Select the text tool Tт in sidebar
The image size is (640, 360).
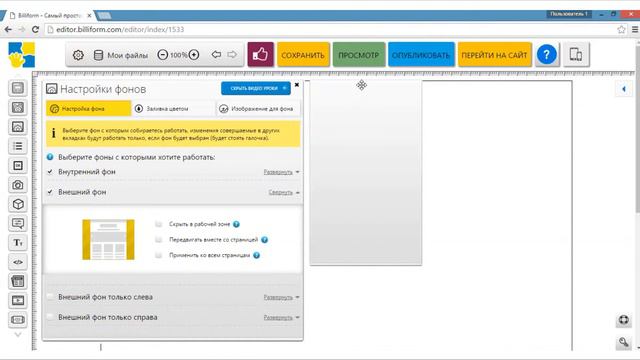point(18,243)
